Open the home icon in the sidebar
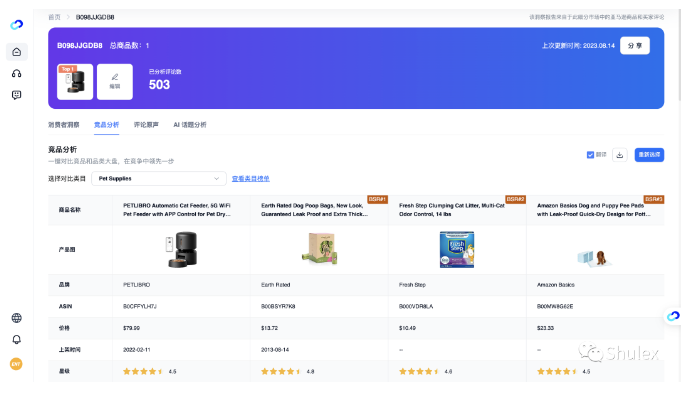699x415 pixels. click(x=16, y=52)
